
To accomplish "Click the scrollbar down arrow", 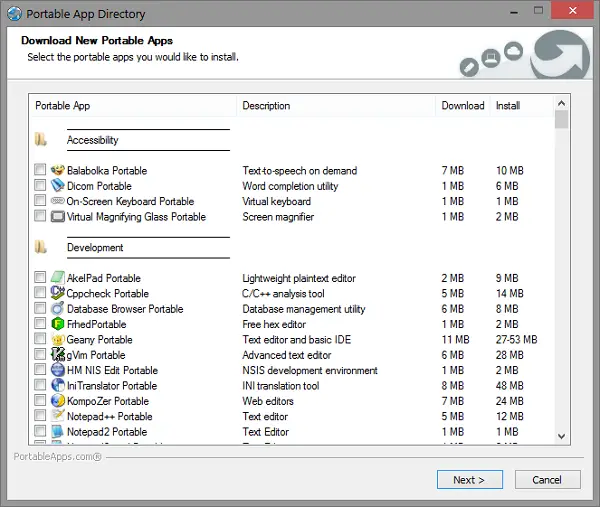I will pos(561,436).
